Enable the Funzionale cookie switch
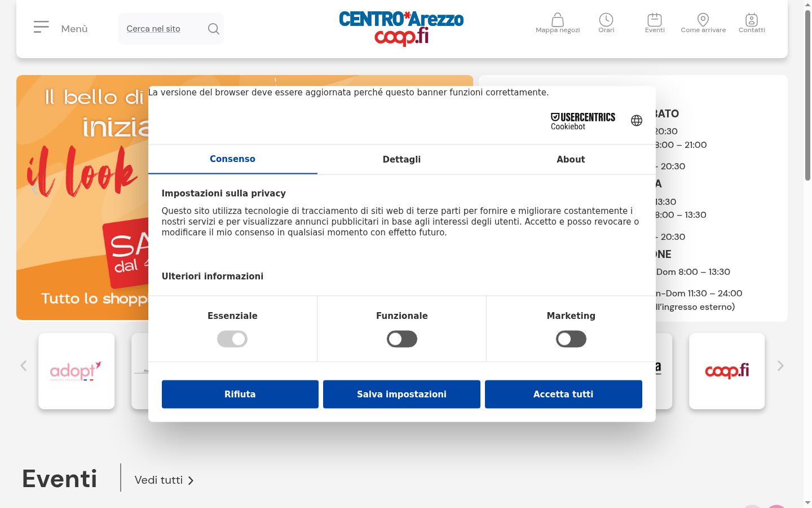The width and height of the screenshot is (812, 508). click(402, 339)
